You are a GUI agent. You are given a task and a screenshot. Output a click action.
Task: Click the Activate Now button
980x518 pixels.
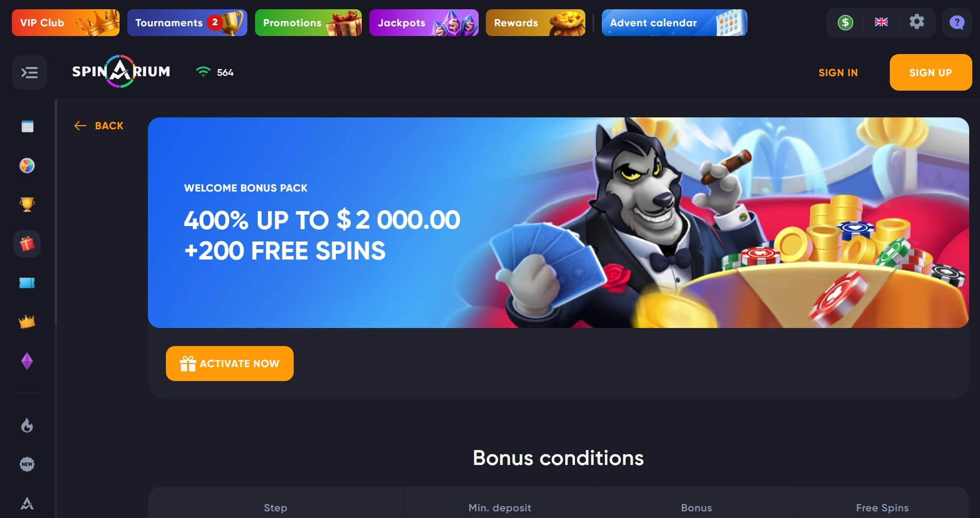[x=230, y=364]
